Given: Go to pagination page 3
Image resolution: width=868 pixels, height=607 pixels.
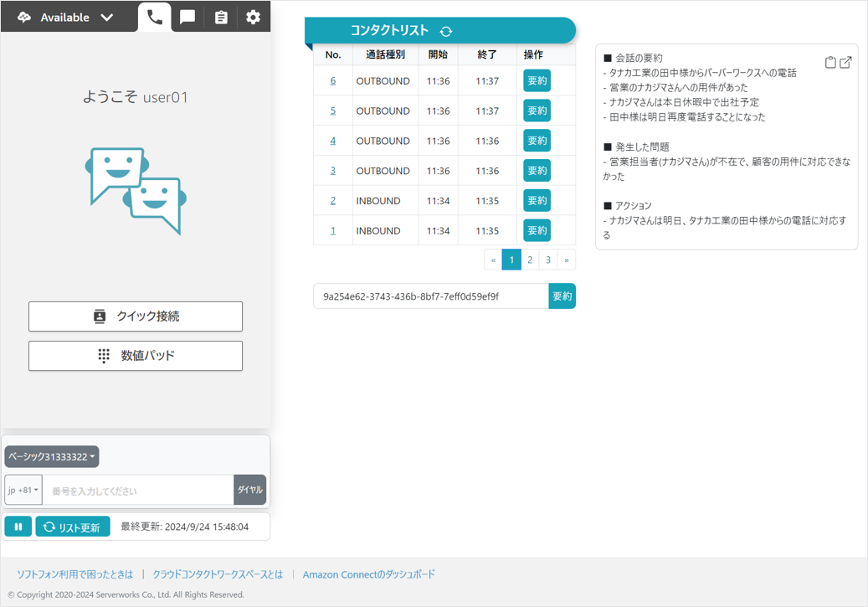Looking at the screenshot, I should click(x=548, y=260).
